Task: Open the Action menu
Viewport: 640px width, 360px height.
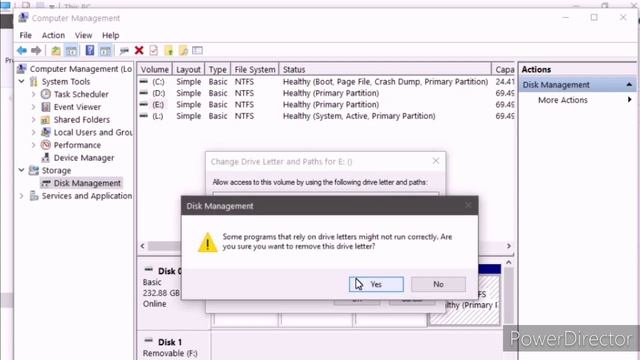Action: tap(53, 36)
